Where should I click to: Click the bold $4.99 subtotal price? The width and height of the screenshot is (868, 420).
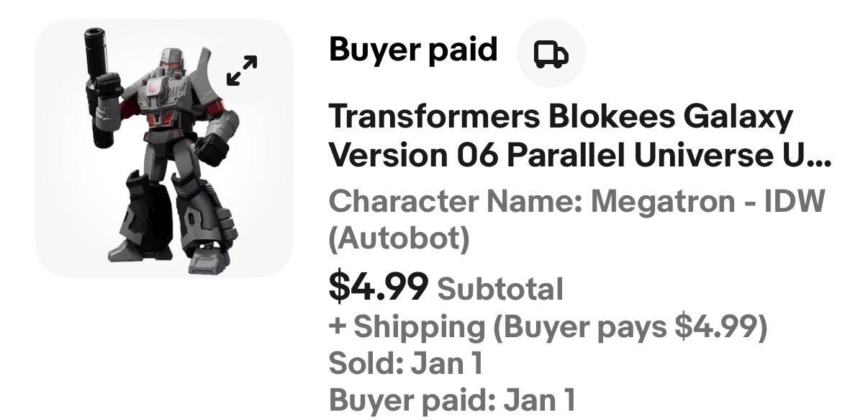point(379,287)
